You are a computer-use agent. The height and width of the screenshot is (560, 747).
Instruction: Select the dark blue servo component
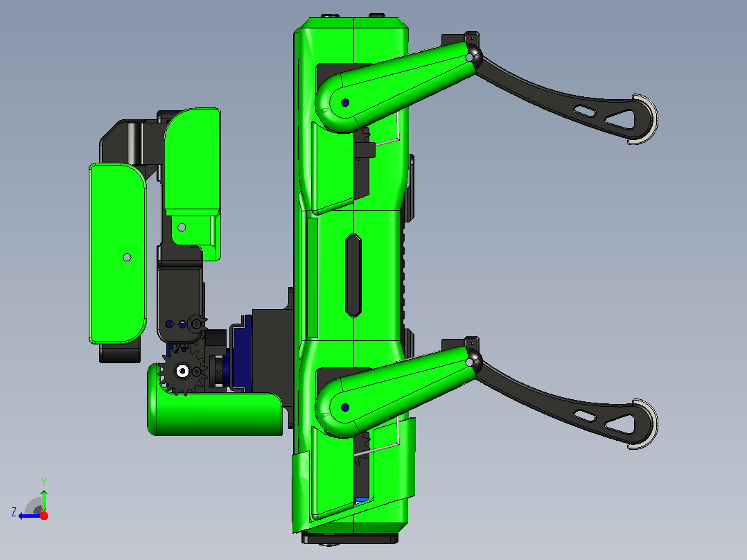point(242,353)
